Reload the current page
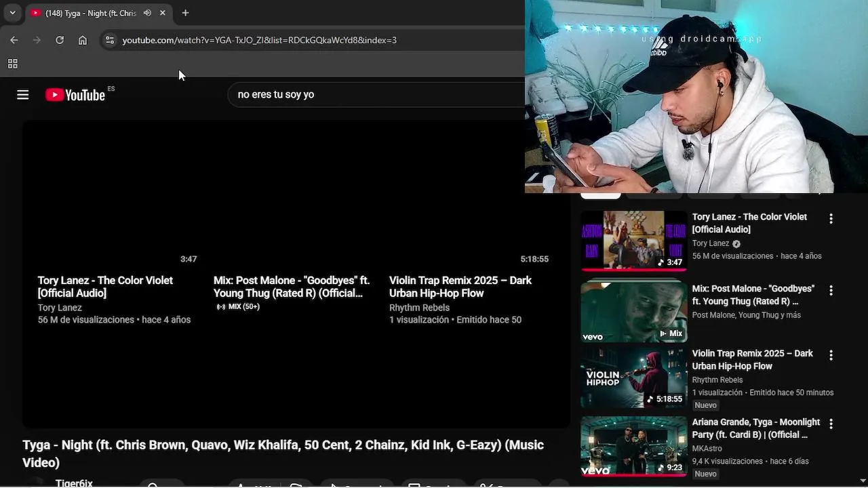The image size is (868, 488). tap(60, 40)
